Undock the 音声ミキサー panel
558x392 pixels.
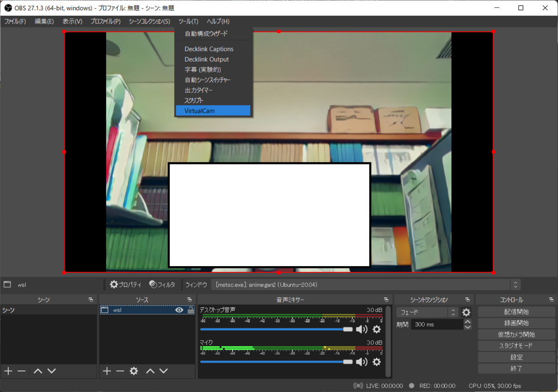(386, 300)
